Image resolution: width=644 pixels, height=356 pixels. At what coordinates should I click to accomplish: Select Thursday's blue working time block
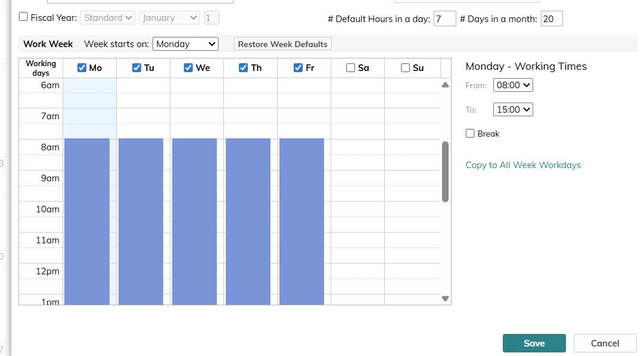[x=248, y=222]
